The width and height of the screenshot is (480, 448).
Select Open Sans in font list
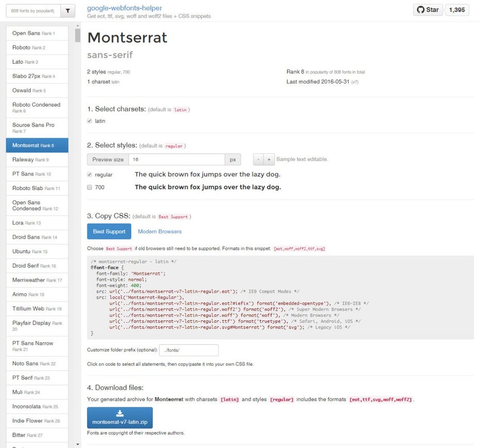[x=37, y=33]
